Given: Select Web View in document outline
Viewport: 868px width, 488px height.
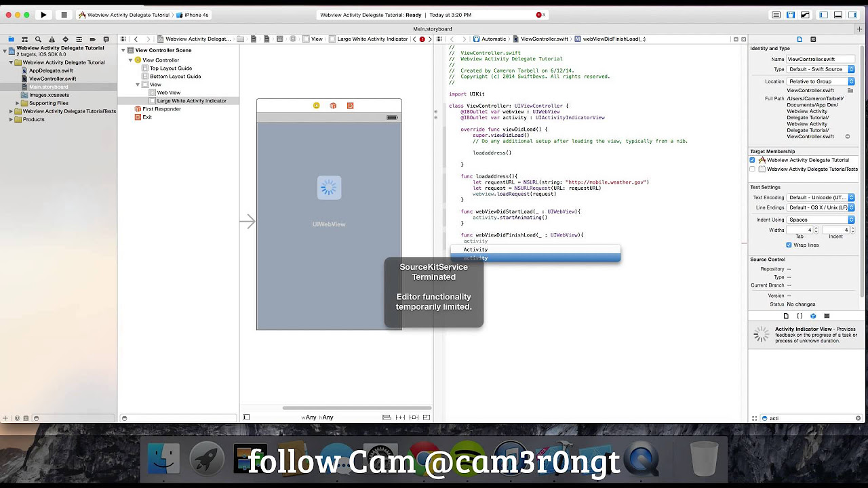Looking at the screenshot, I should pyautogui.click(x=169, y=93).
